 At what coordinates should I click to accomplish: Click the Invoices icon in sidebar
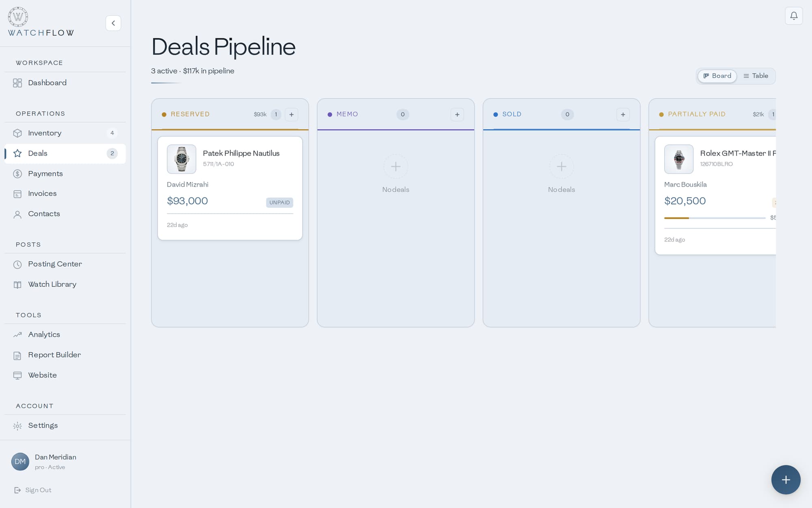pos(17,194)
